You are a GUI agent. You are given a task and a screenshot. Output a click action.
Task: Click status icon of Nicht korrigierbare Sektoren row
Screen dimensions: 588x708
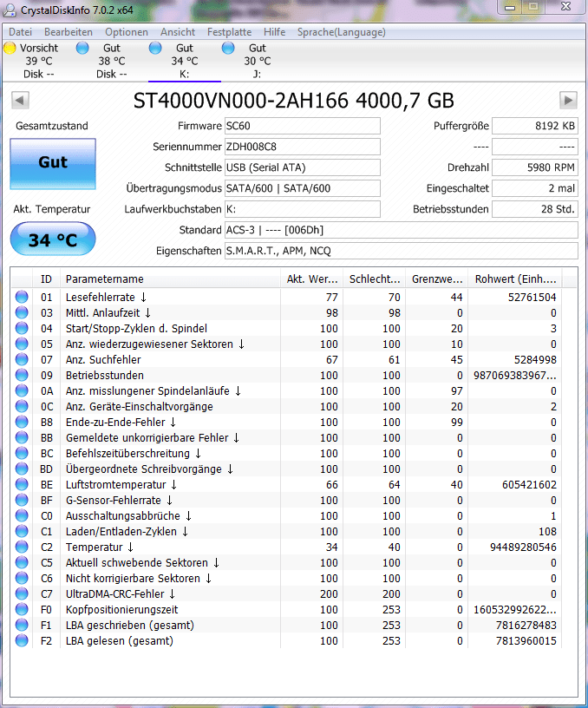click(22, 579)
